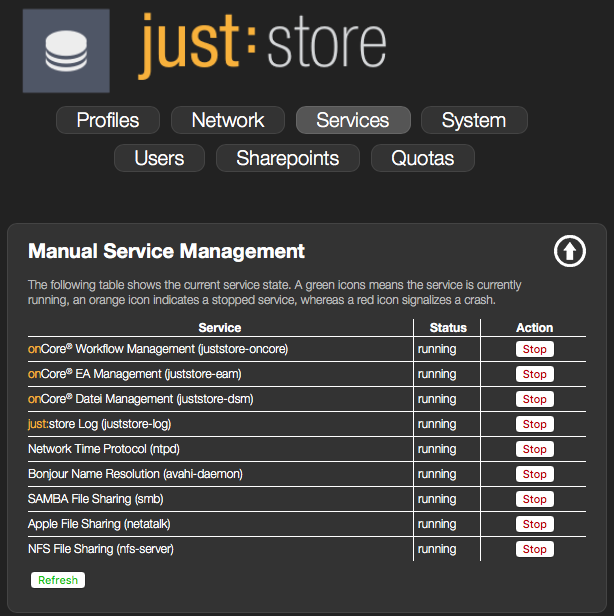
Task: Click running status of nfs-server row
Action: click(x=437, y=549)
